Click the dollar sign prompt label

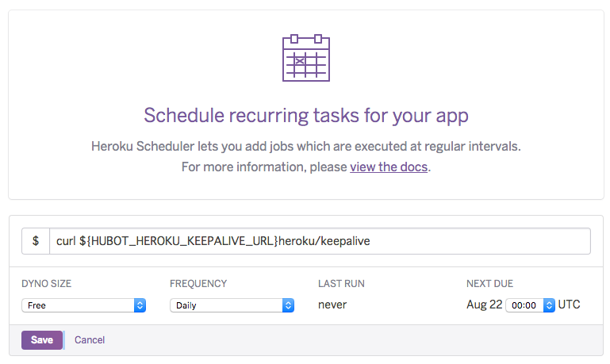pyautogui.click(x=36, y=241)
